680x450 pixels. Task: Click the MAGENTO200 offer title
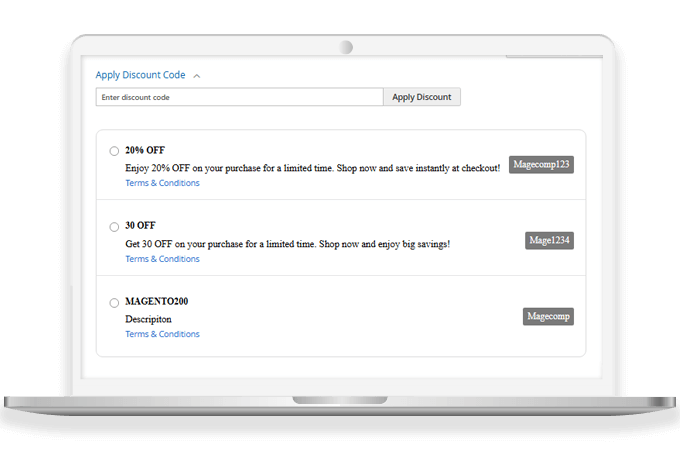pyautogui.click(x=156, y=302)
